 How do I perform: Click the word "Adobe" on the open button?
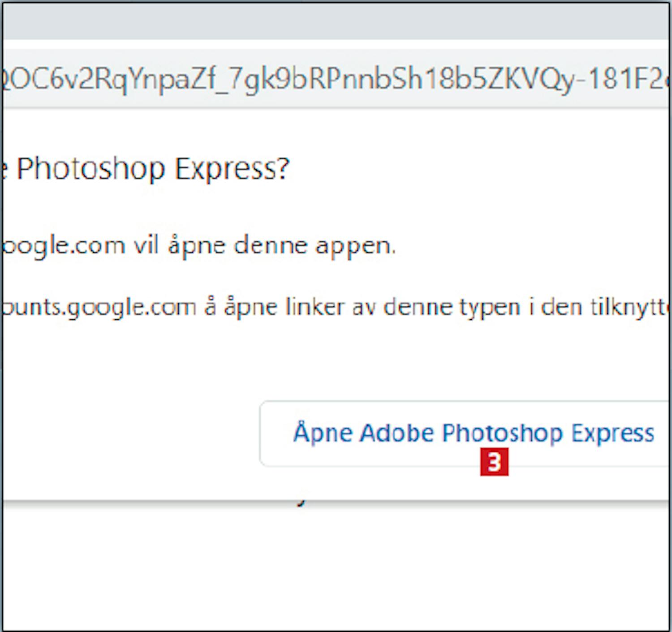tap(397, 434)
